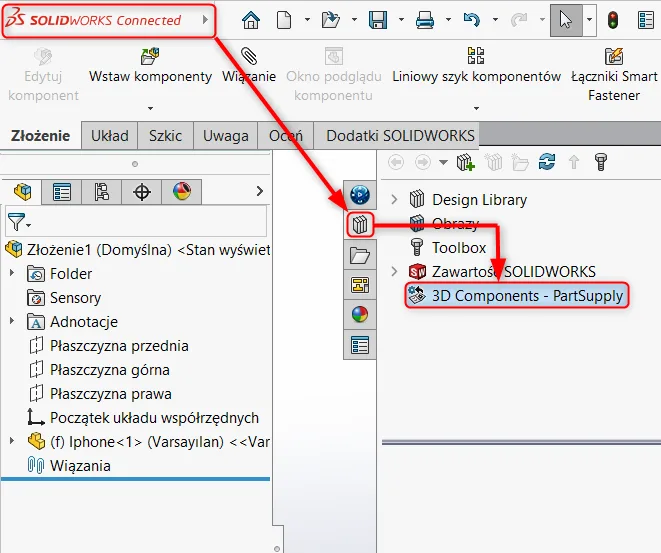661x553 pixels.
Task: Open the Design Library task pane tab
Action: (x=360, y=225)
